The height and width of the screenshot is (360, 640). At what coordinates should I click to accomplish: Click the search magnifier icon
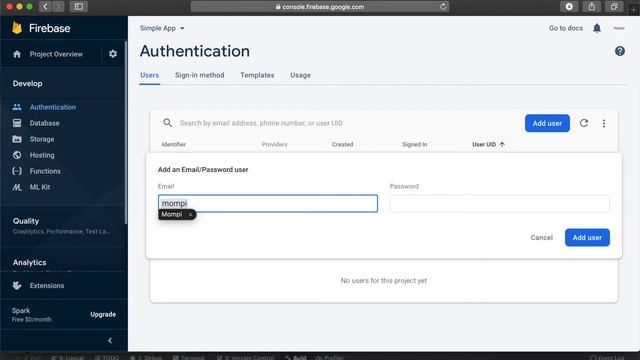tap(167, 123)
